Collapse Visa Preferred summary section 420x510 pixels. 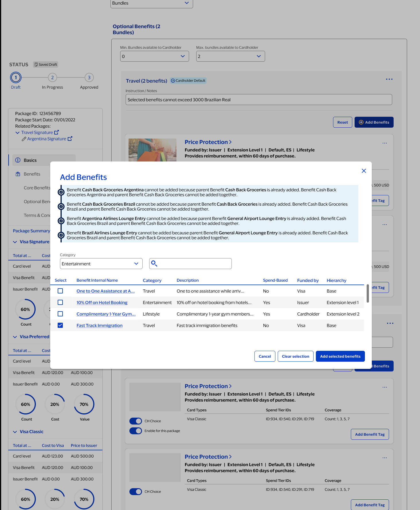point(15,337)
